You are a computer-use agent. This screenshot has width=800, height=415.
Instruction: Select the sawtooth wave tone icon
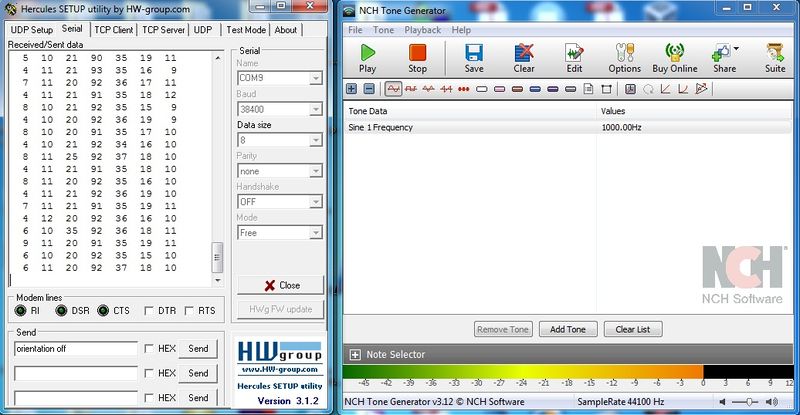[446, 89]
